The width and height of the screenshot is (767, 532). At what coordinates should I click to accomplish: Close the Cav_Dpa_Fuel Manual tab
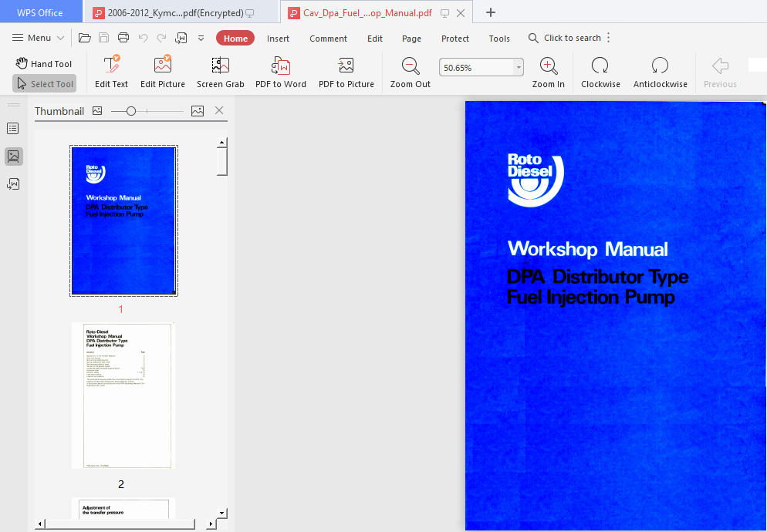[461, 13]
